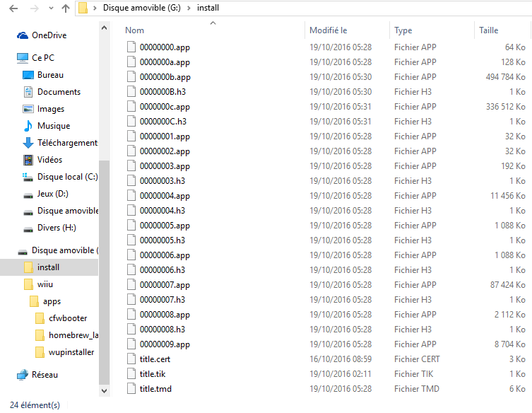Click the Réseau network icon
Viewport: 532px width, 413px height.
point(23,375)
